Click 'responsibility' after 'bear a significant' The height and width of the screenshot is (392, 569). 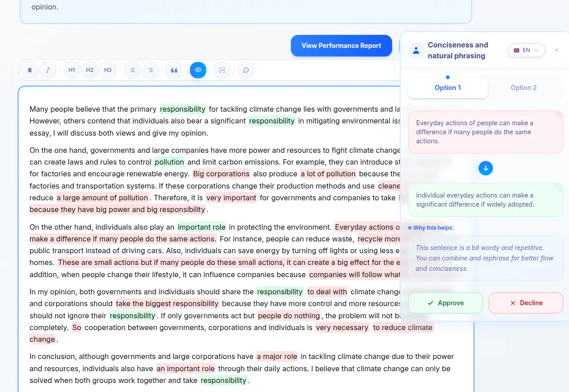click(272, 121)
